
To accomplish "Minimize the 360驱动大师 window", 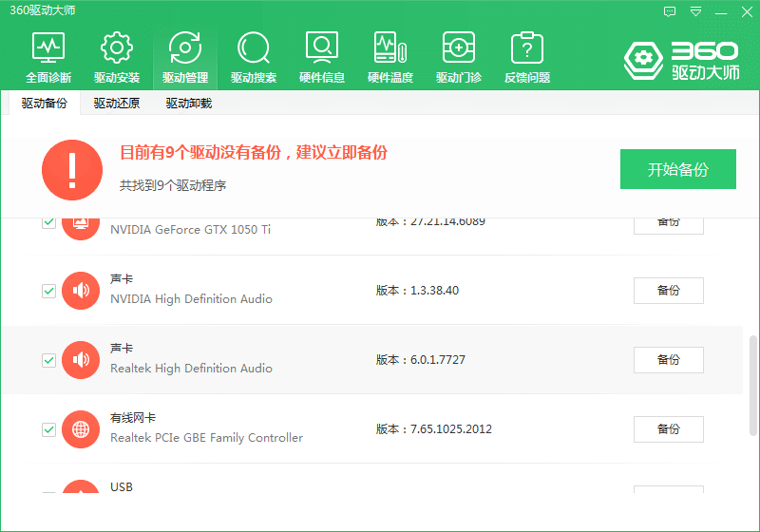I will click(721, 11).
